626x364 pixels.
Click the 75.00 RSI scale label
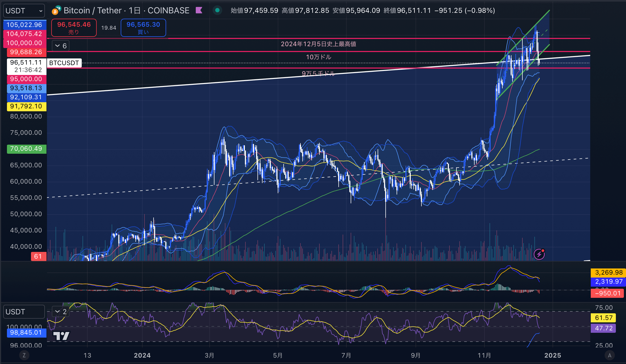(x=604, y=308)
